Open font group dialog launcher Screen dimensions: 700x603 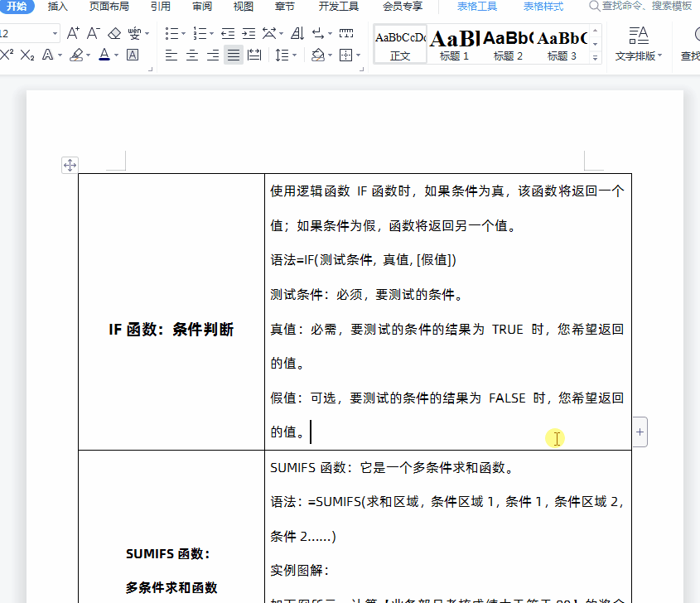151,70
